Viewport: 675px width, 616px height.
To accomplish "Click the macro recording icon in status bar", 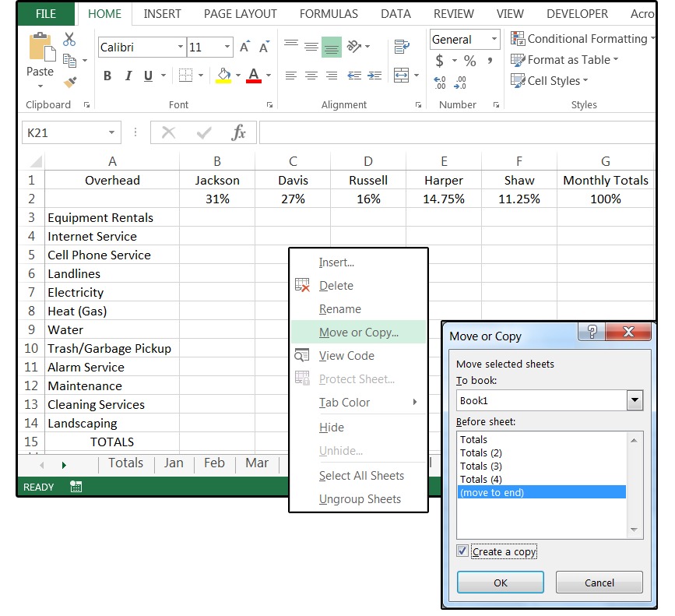I will click(76, 487).
